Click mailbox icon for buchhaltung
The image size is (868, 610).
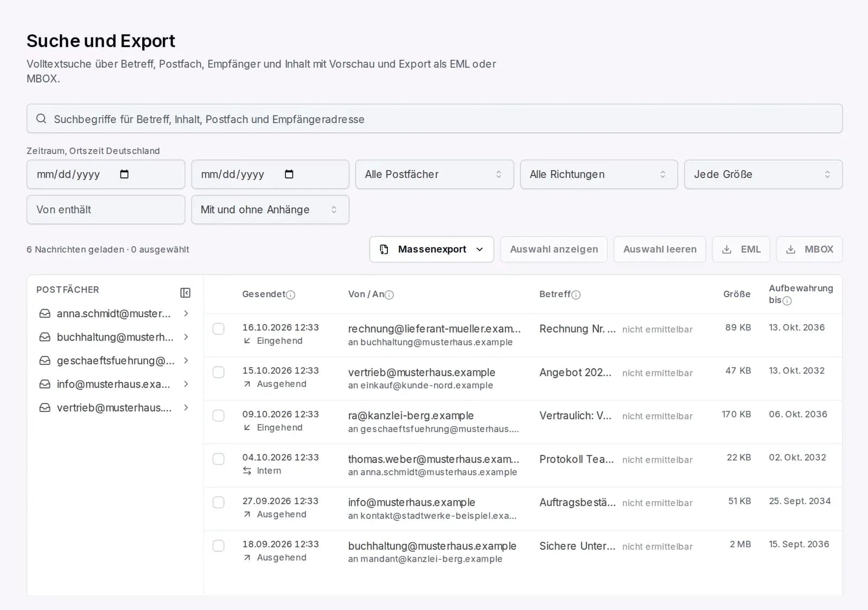(x=45, y=337)
